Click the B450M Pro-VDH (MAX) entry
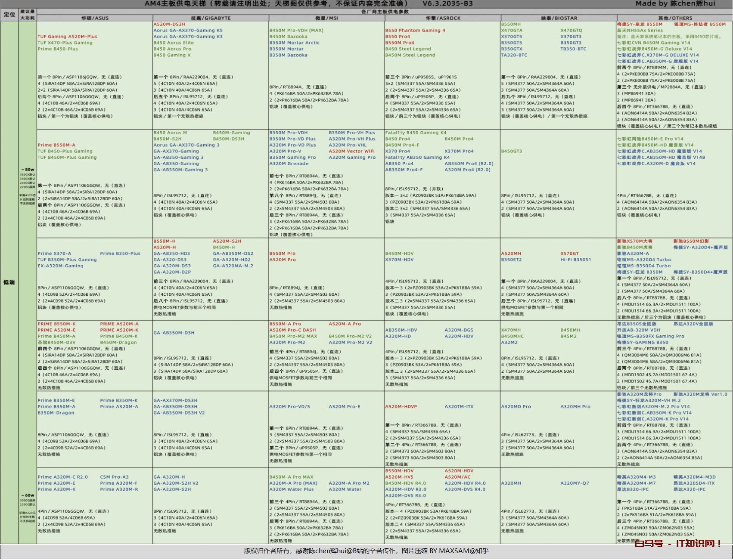Viewport: 733px width, 560px height. tap(296, 31)
